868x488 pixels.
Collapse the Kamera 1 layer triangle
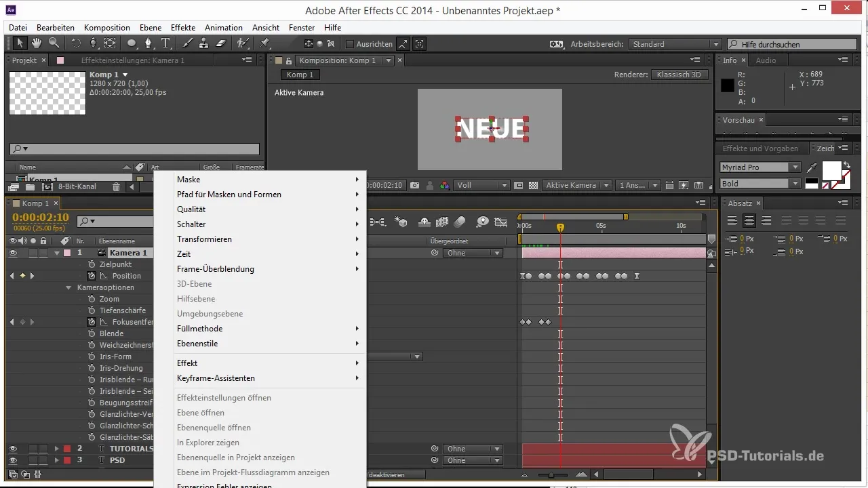57,253
